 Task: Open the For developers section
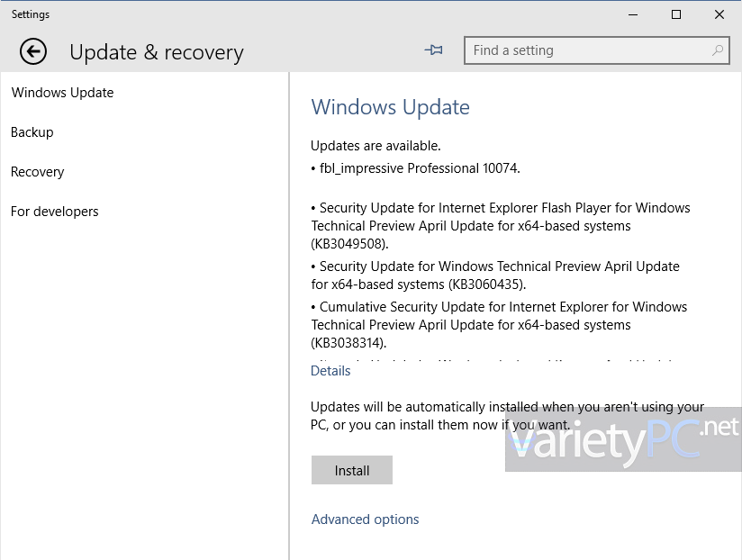point(54,212)
